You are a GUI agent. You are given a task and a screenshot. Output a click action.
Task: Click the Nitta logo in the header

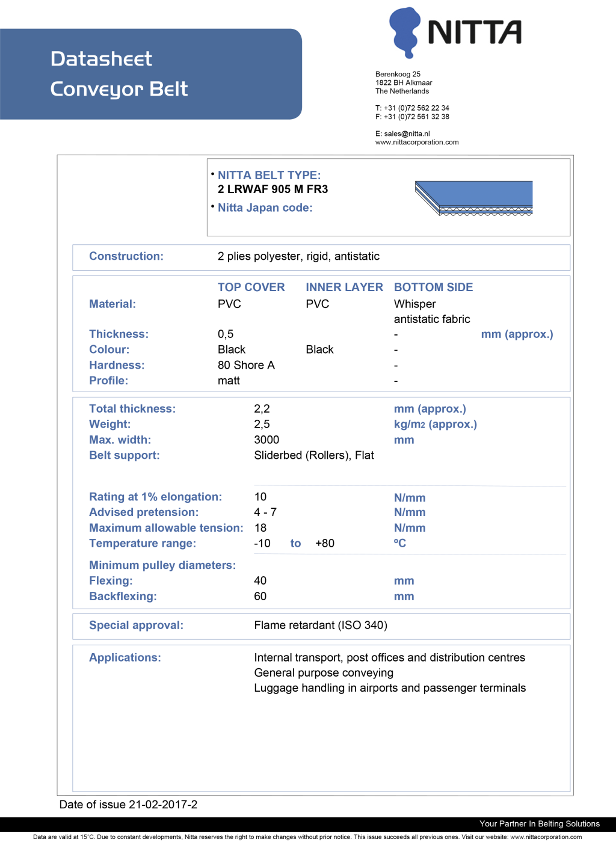pyautogui.click(x=455, y=32)
